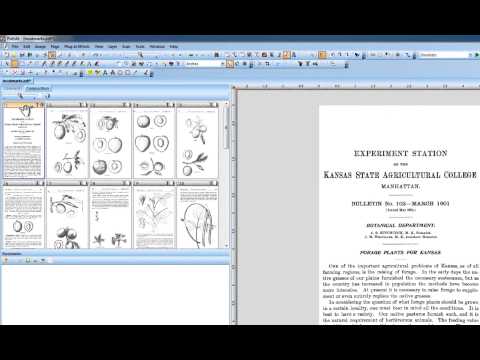
Task: Open the Scan menu
Action: pos(126,46)
